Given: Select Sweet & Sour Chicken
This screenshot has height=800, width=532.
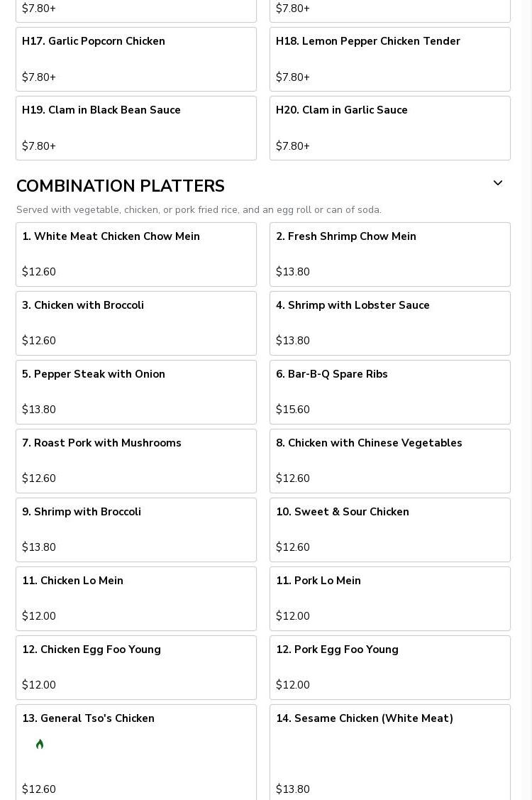Looking at the screenshot, I should [390, 530].
